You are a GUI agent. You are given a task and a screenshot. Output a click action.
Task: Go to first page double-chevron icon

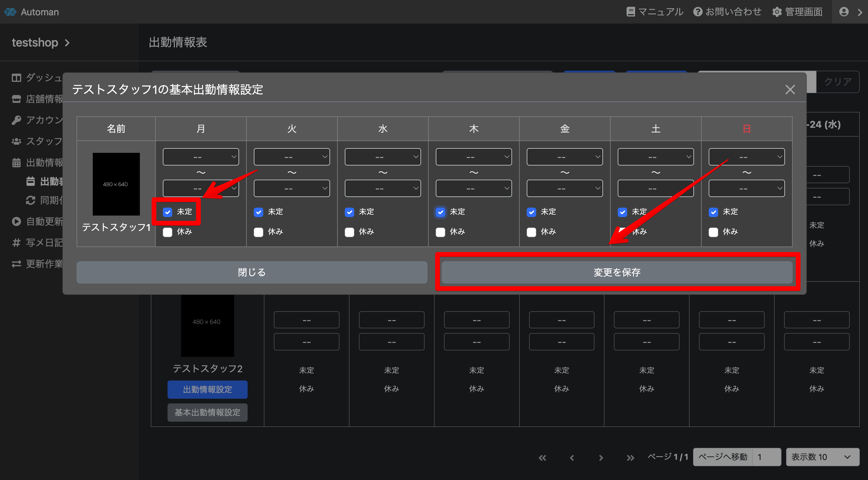point(542,457)
